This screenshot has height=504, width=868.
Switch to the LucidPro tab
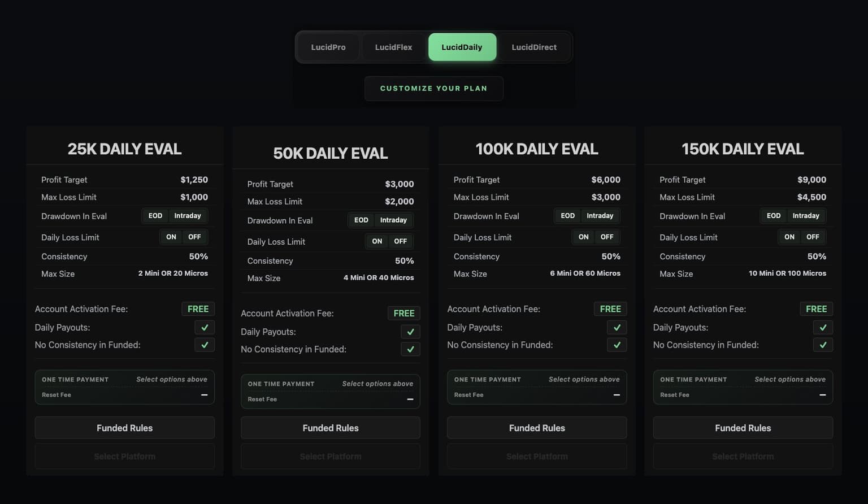pos(328,47)
